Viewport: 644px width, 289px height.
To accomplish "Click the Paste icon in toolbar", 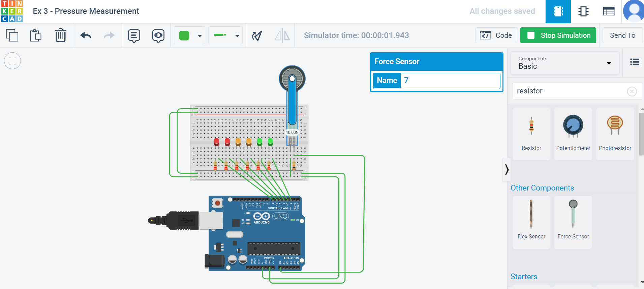I will point(36,35).
